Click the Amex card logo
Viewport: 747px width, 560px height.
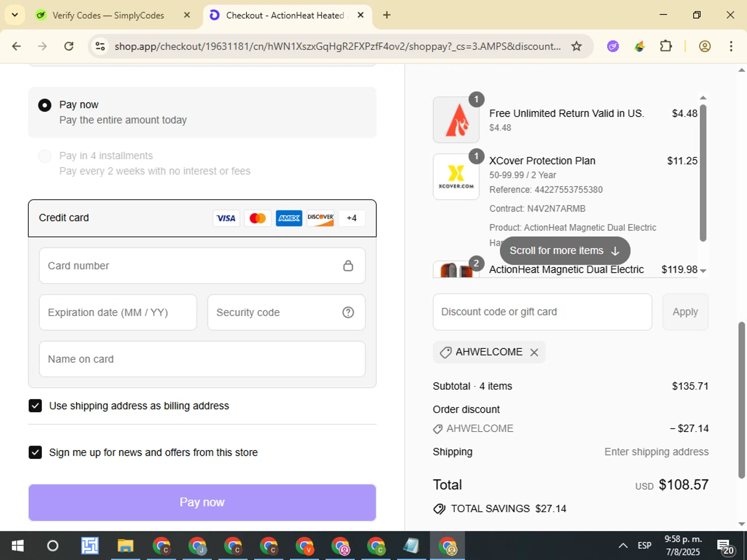289,218
